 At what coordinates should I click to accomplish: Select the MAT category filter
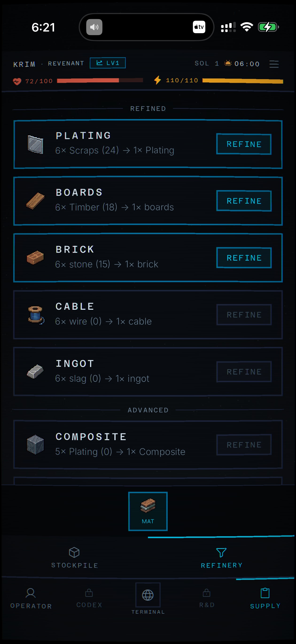pyautogui.click(x=148, y=511)
